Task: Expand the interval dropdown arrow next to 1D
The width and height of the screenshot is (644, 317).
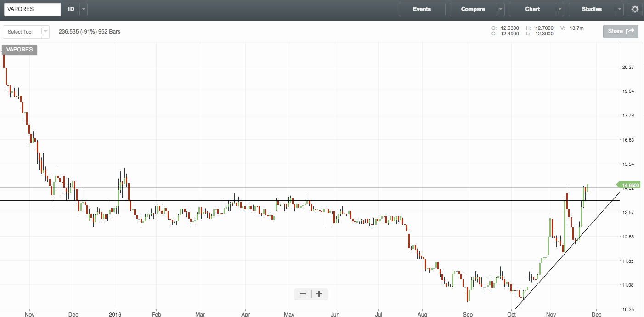Action: pos(83,9)
